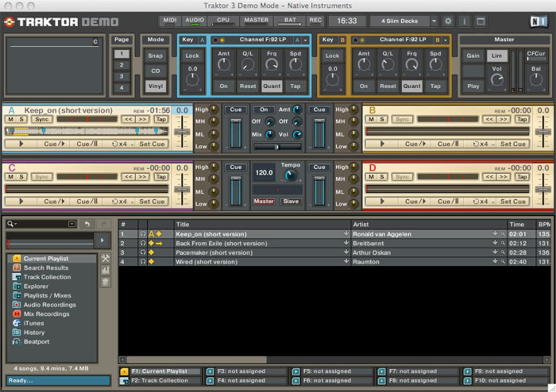Open the tools wrench icon beside the playlist tree
556x392 pixels.
(x=106, y=258)
